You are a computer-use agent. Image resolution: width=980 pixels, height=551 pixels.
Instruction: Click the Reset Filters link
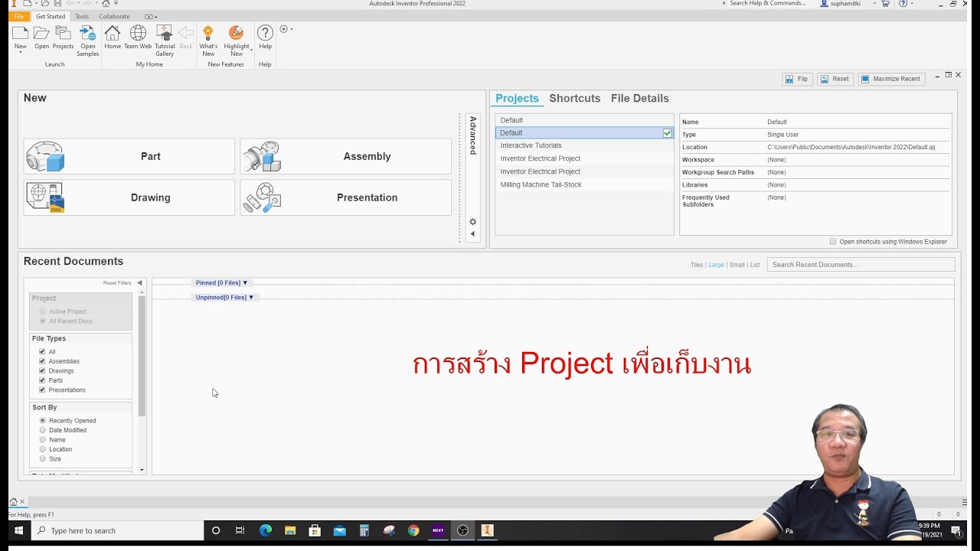click(117, 283)
